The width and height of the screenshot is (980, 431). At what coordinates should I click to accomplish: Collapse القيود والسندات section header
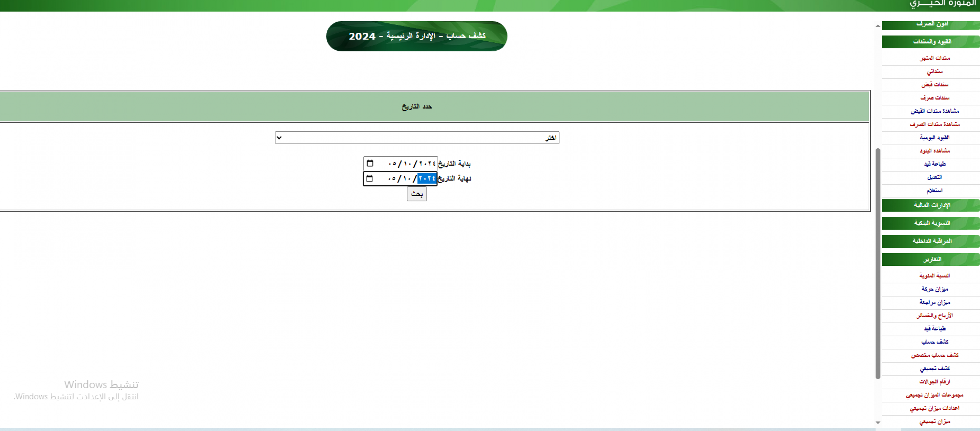tap(932, 41)
